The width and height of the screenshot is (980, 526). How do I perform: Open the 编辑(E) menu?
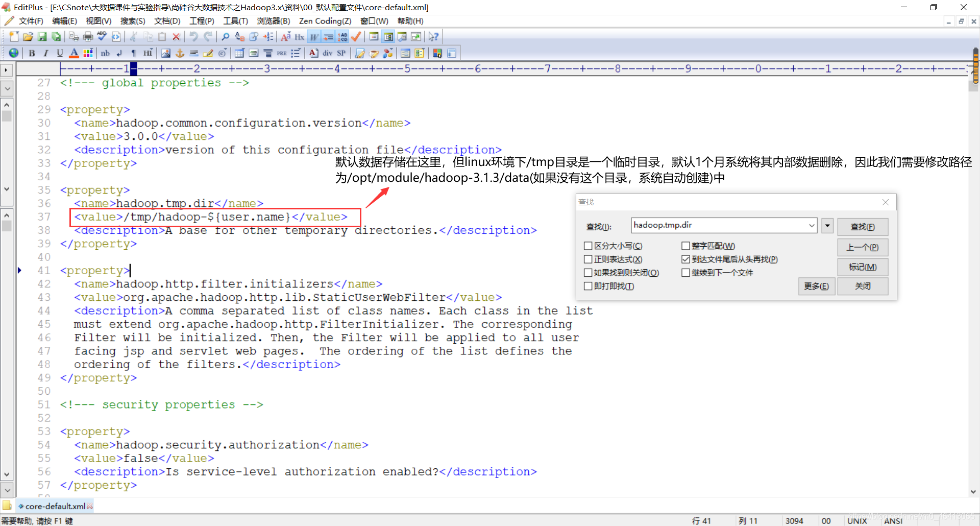tap(64, 21)
